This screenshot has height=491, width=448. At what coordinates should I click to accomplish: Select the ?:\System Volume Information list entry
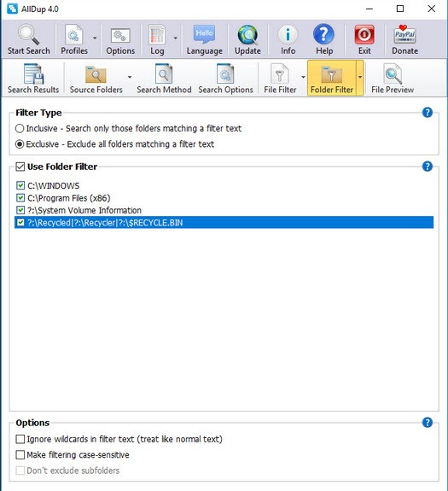pos(224,210)
